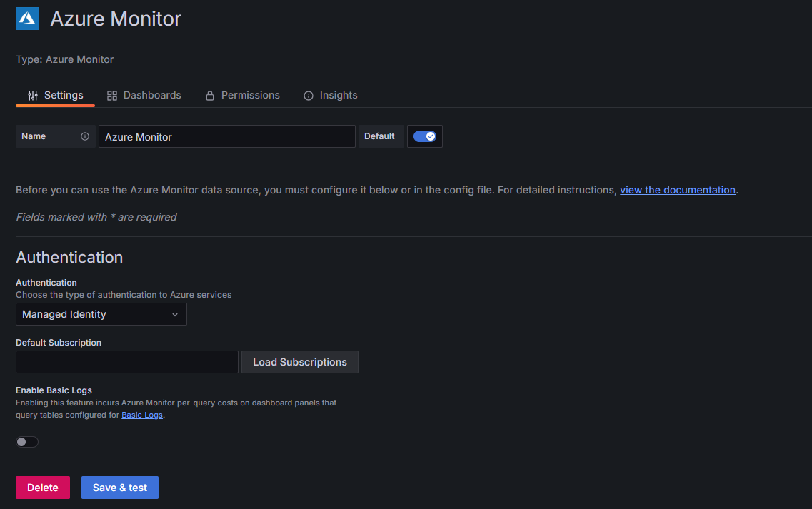Click the Name input field containing Azure Monitor
Viewport: 812px width, 509px height.
pyautogui.click(x=227, y=136)
